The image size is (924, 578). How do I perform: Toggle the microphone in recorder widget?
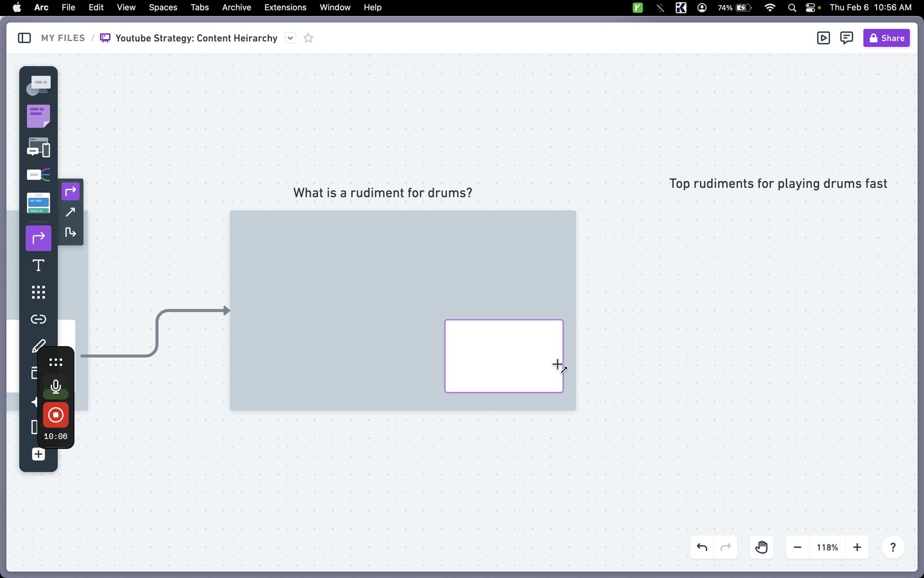point(55,387)
